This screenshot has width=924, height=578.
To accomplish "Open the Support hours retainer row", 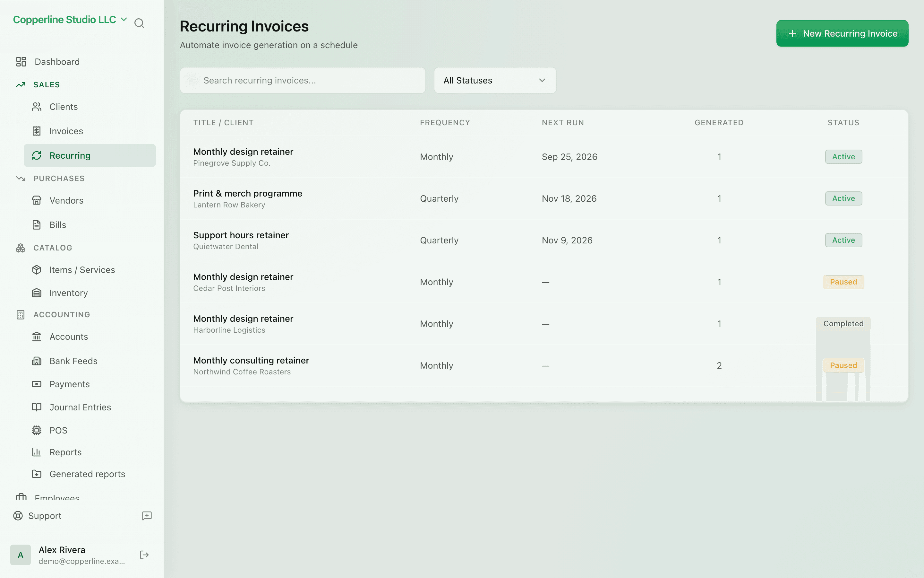I will (544, 240).
